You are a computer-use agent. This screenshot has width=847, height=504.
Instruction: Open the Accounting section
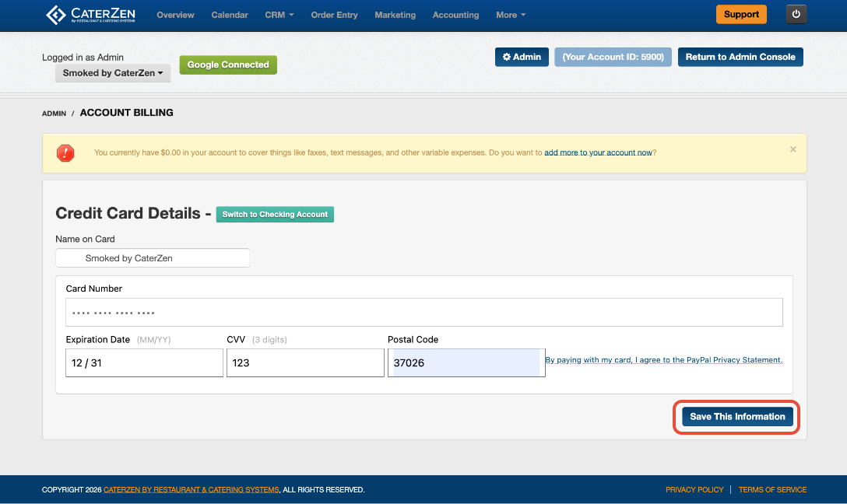[456, 15]
